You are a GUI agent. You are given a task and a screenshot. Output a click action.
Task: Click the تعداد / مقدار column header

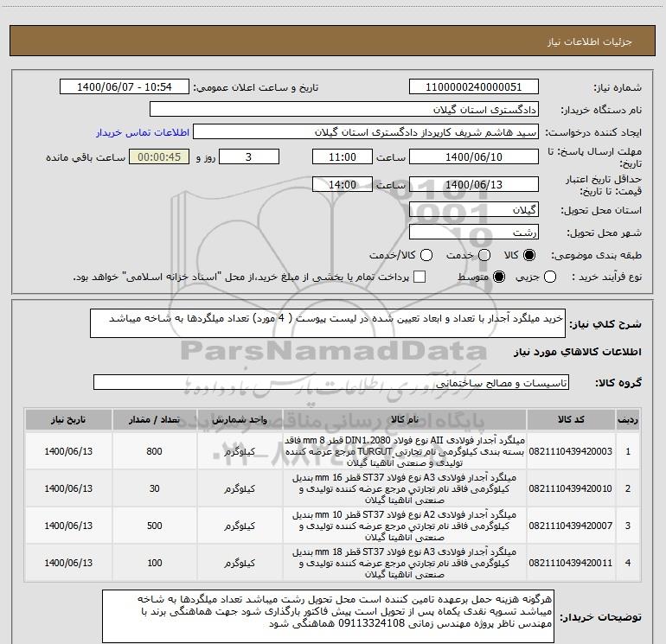click(154, 420)
